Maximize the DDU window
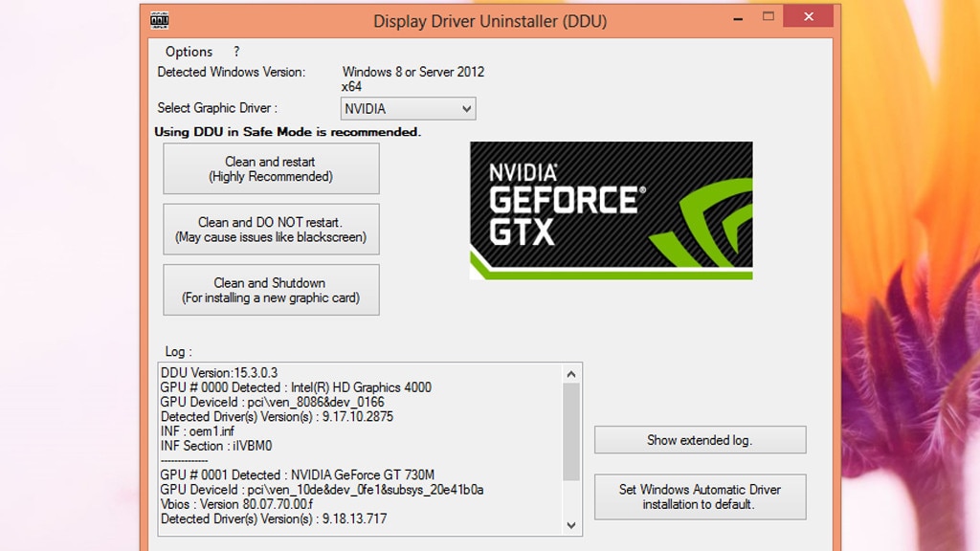 tap(768, 17)
